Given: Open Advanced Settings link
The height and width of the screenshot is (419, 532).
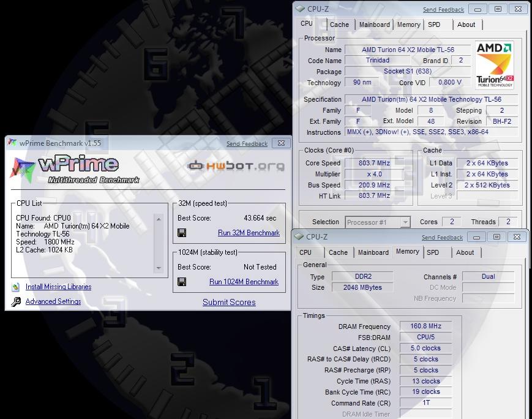Looking at the screenshot, I should coord(53,301).
